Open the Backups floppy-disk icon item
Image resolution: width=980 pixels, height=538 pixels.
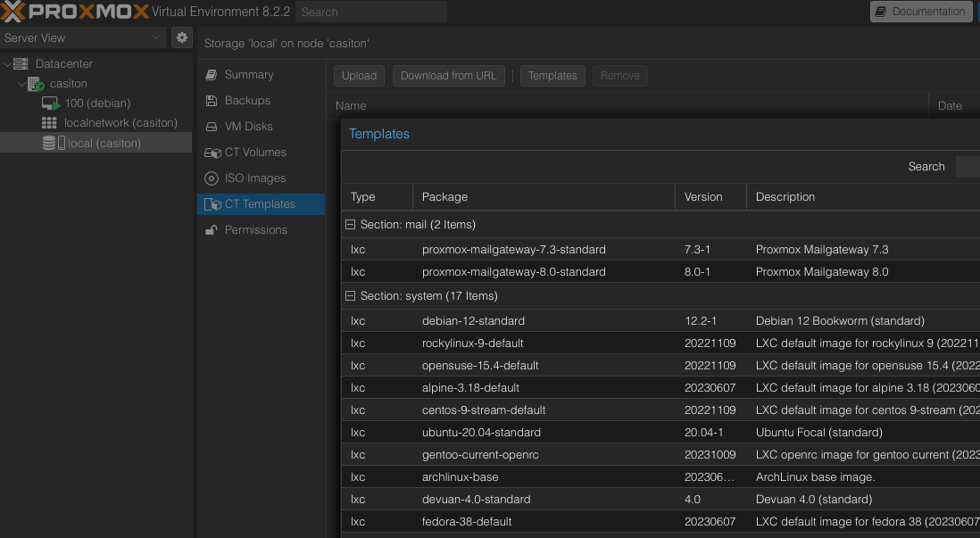(x=212, y=101)
